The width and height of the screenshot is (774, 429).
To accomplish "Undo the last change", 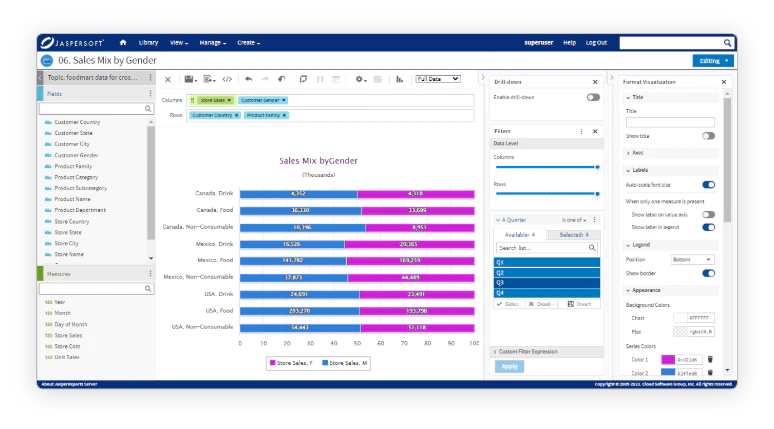I will point(248,79).
